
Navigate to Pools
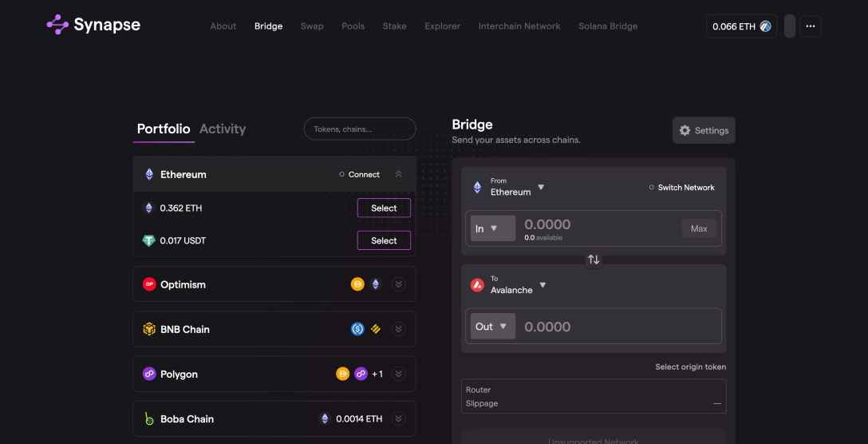pyautogui.click(x=353, y=26)
